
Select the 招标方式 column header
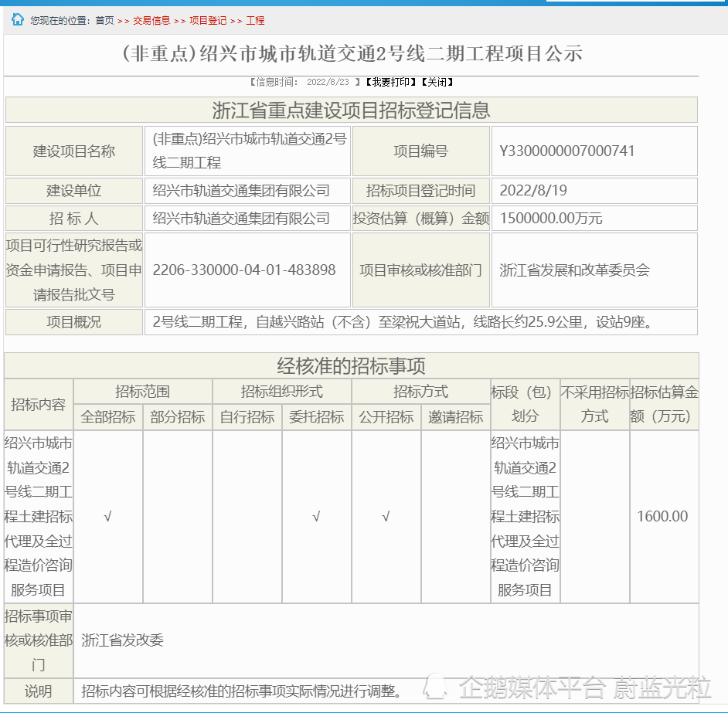(420, 392)
